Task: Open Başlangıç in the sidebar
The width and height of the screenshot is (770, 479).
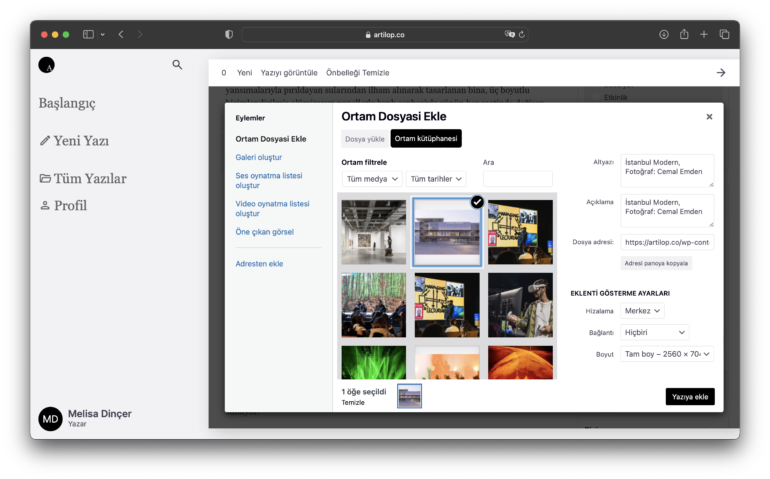Action: pos(67,103)
